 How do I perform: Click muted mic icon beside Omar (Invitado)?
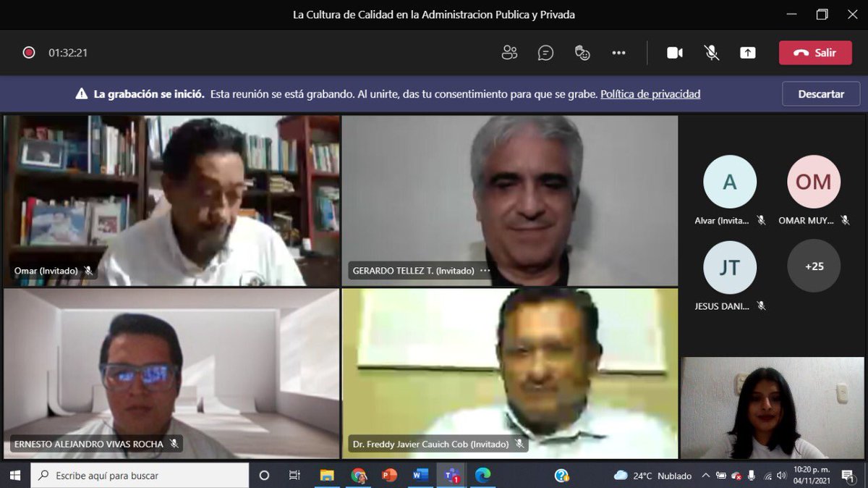tap(88, 271)
